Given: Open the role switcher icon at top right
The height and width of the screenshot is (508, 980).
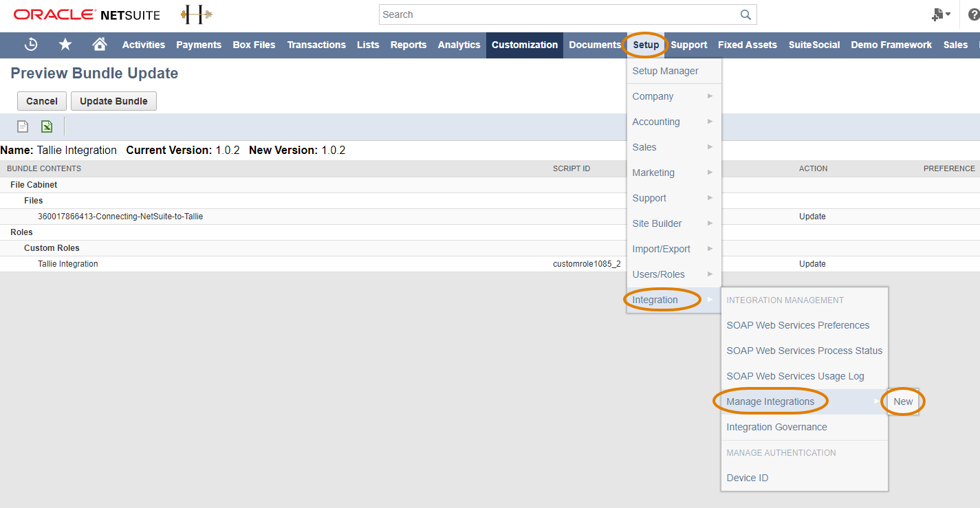Looking at the screenshot, I should 941,14.
